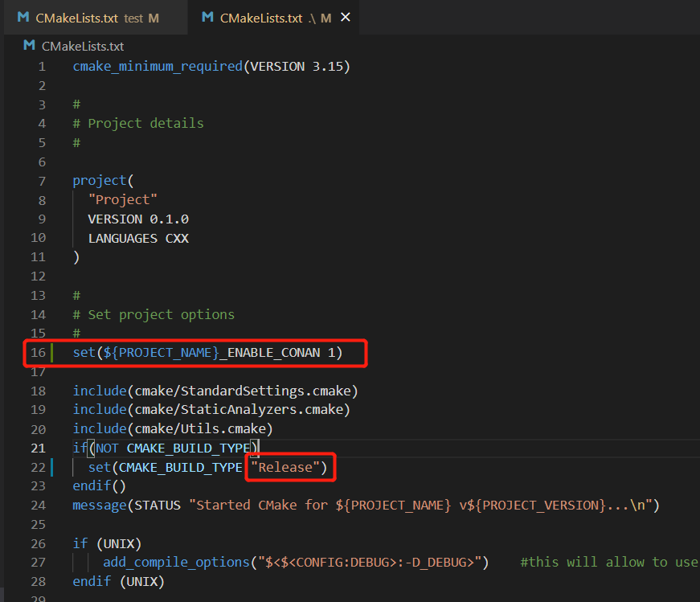This screenshot has width=700, height=602.
Task: Click NOT CMAKE_BUILD_TYPE condition on line 21
Action: [173, 448]
